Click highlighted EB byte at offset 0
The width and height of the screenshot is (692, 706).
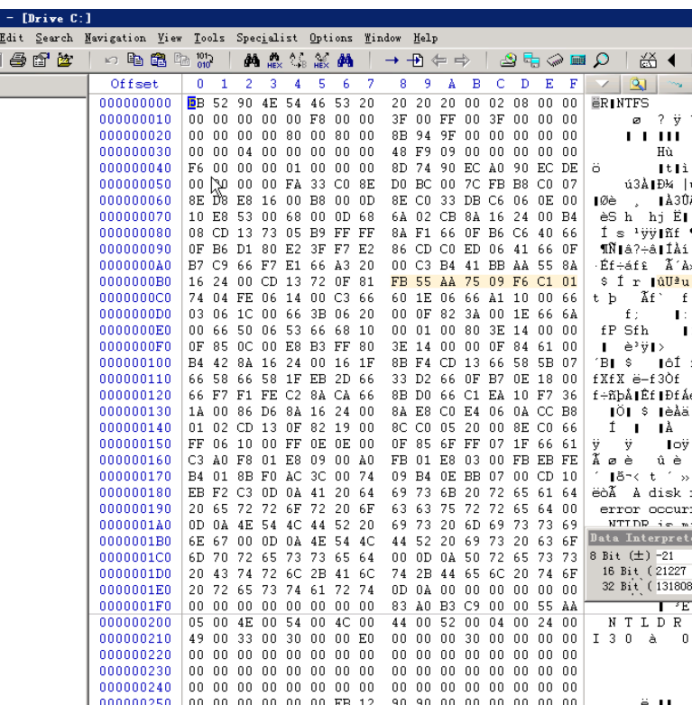point(196,103)
